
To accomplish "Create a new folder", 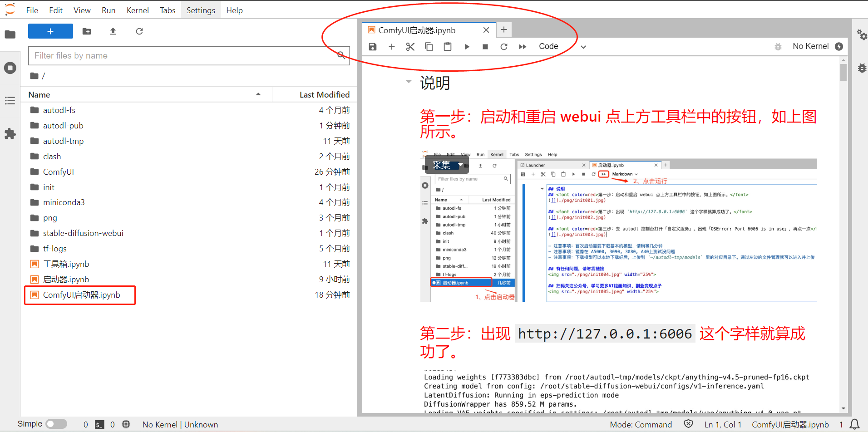I will (x=87, y=31).
